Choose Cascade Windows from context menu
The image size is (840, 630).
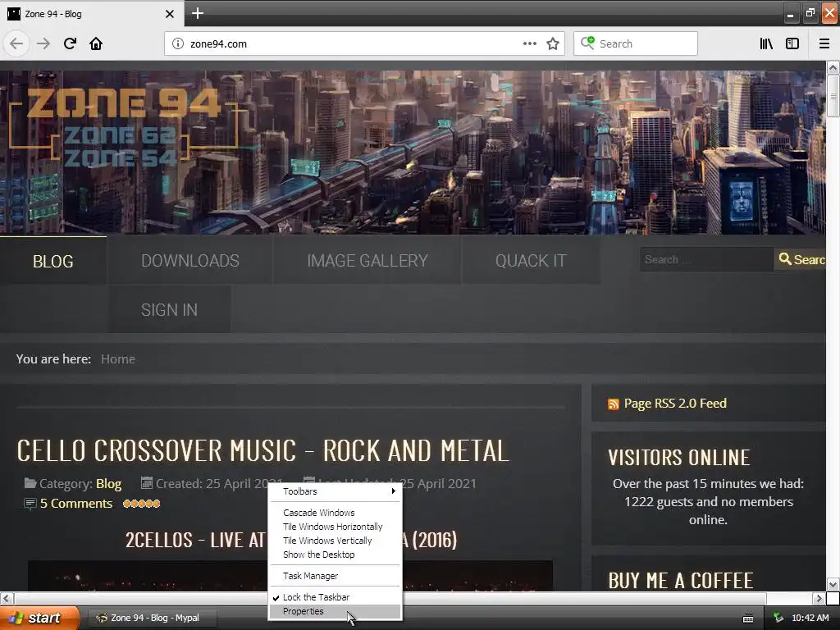336,513
